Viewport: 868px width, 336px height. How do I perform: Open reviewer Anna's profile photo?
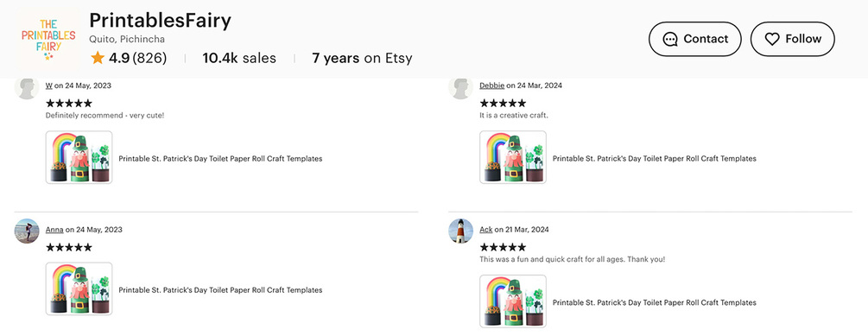pos(27,231)
